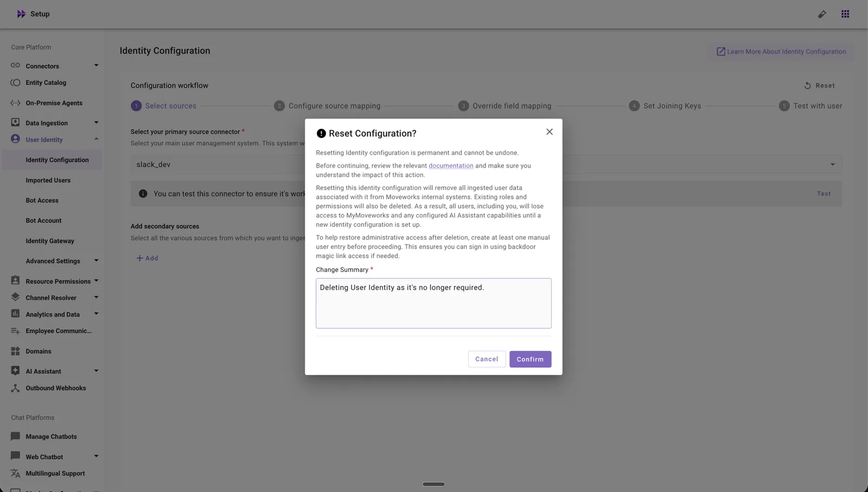The width and height of the screenshot is (868, 492).
Task: Go to Override field mapping step
Action: click(x=505, y=106)
